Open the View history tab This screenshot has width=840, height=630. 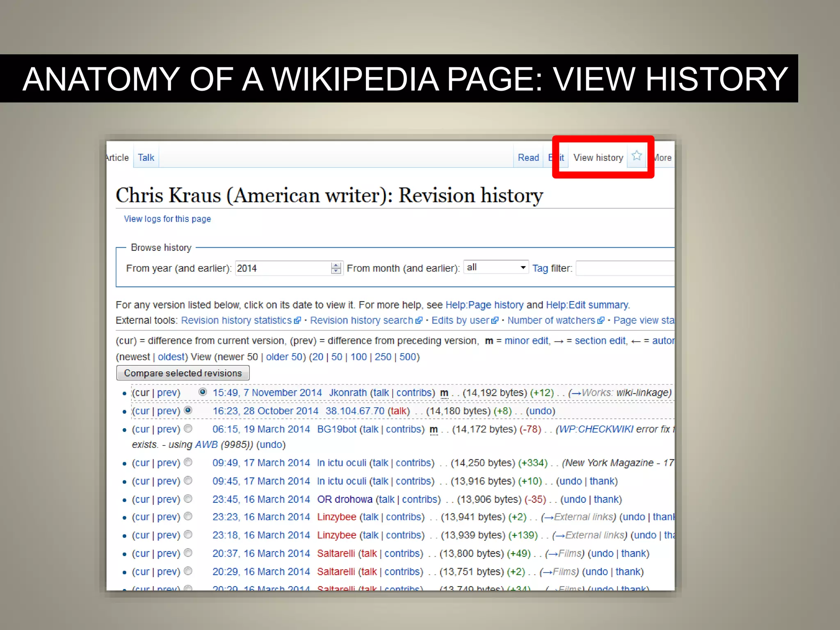[x=598, y=157]
